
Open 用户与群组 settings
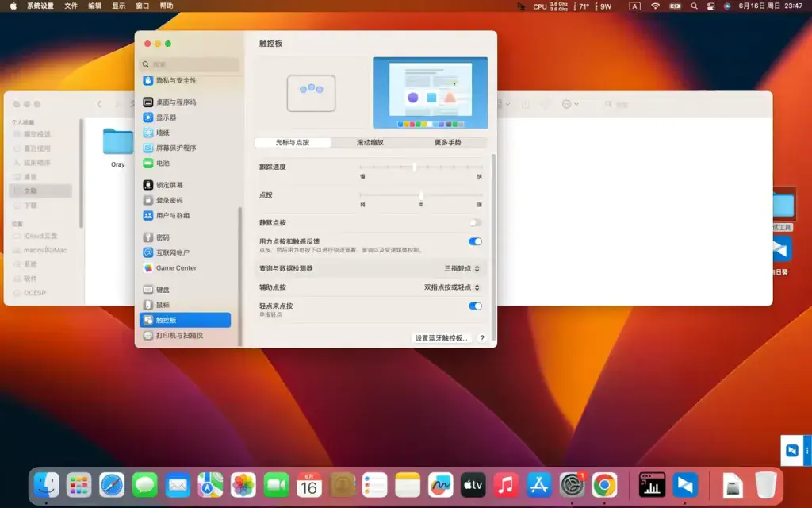click(185, 215)
